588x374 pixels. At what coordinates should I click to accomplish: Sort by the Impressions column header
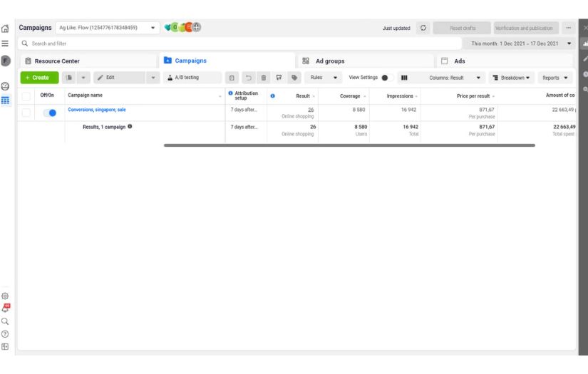400,96
